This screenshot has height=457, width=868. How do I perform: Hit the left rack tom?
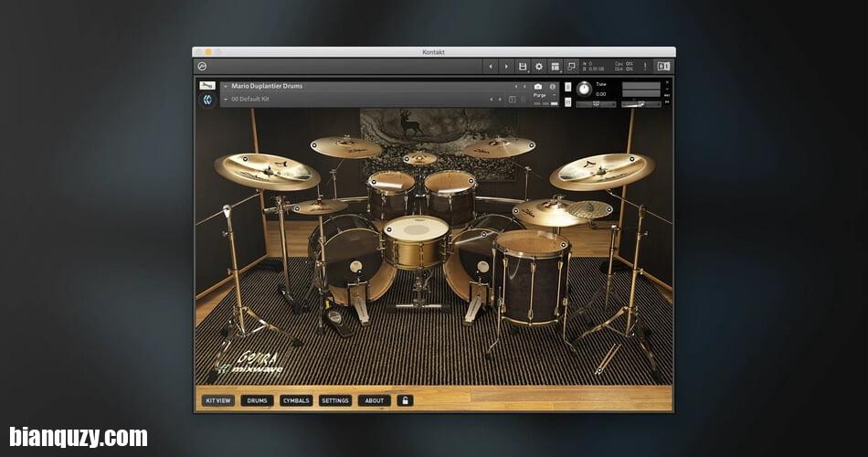point(391,194)
